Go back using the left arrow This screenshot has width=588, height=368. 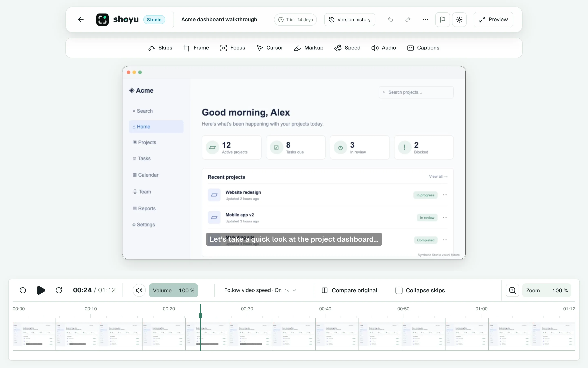click(x=81, y=19)
